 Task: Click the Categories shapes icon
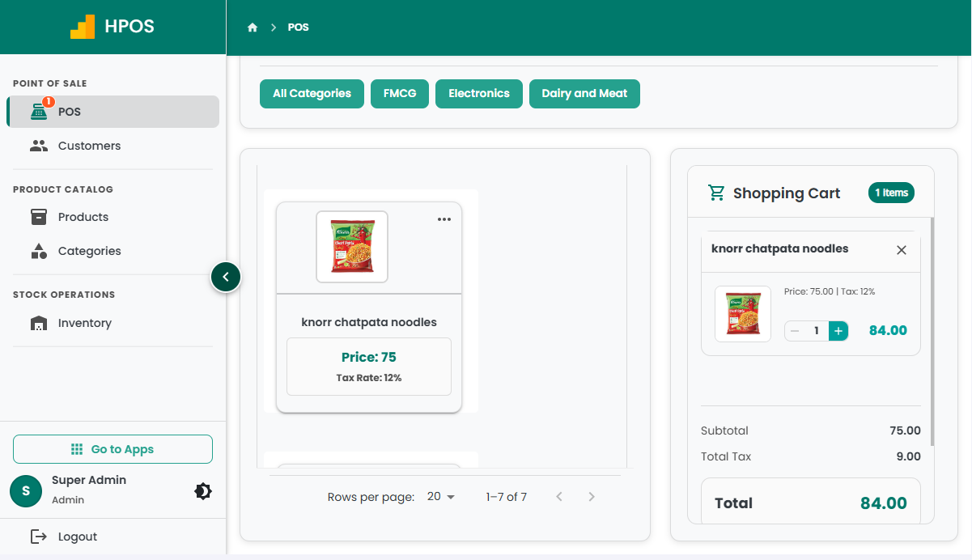[39, 251]
